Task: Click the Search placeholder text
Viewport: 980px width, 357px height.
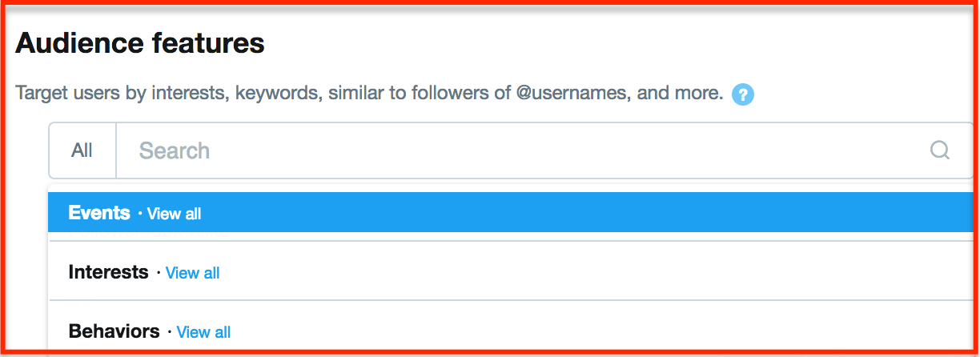Action: 175,150
